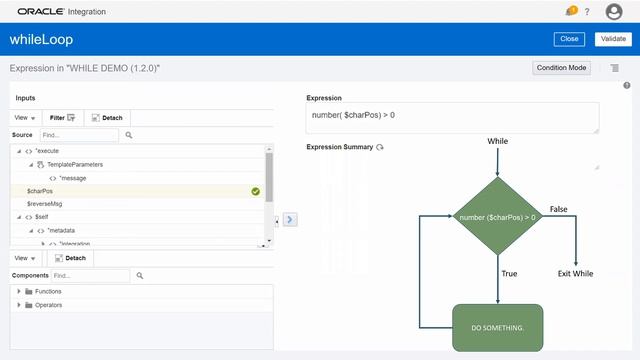Click the Close button

point(569,39)
